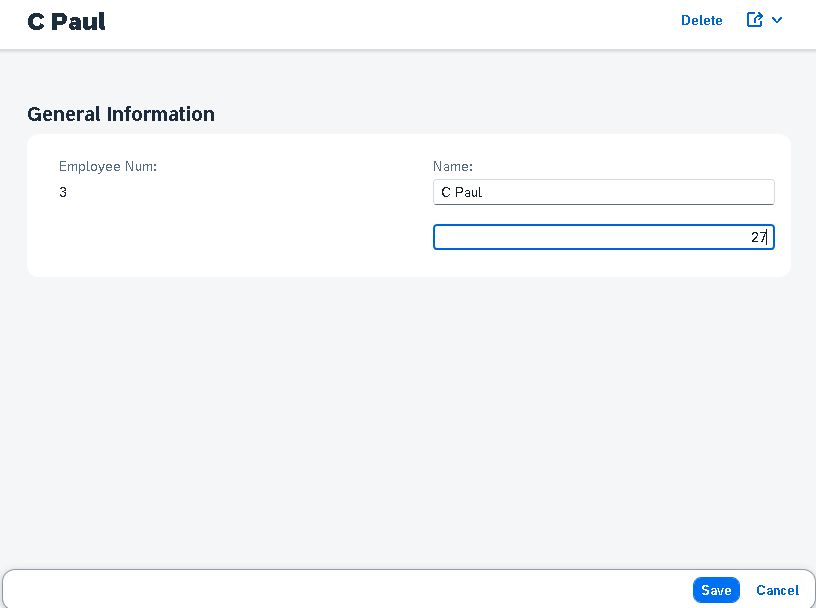Focus the Name input field
The height and width of the screenshot is (608, 816).
[604, 192]
